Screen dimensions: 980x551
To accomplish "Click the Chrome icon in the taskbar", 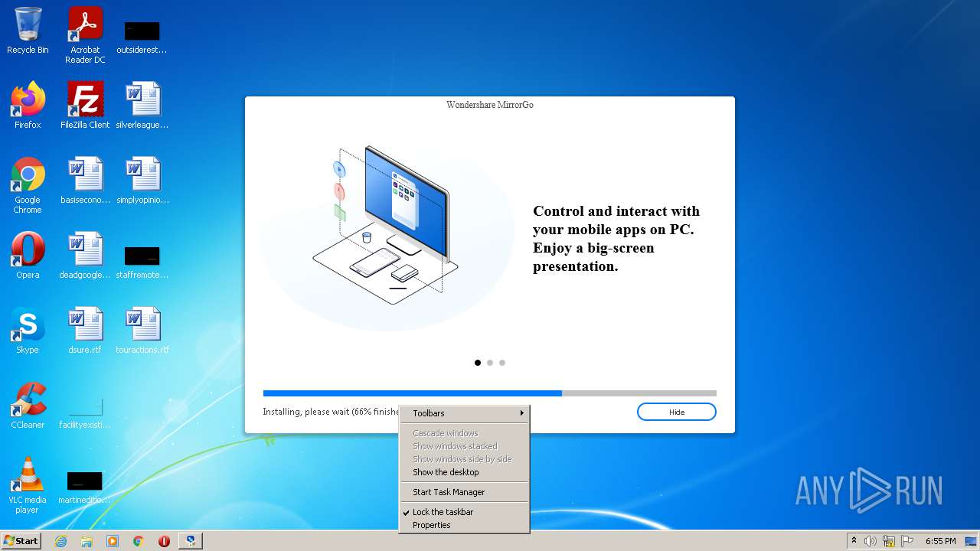I will [x=139, y=541].
